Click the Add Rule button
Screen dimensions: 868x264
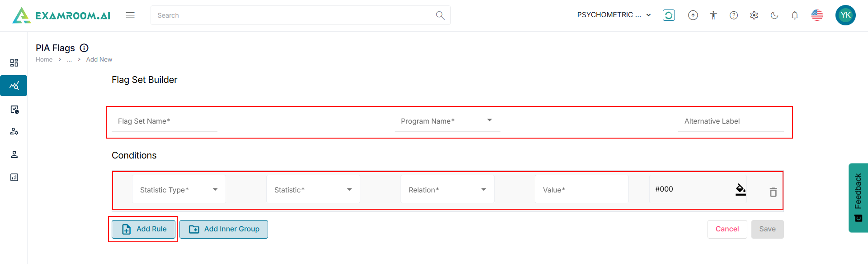tap(145, 229)
